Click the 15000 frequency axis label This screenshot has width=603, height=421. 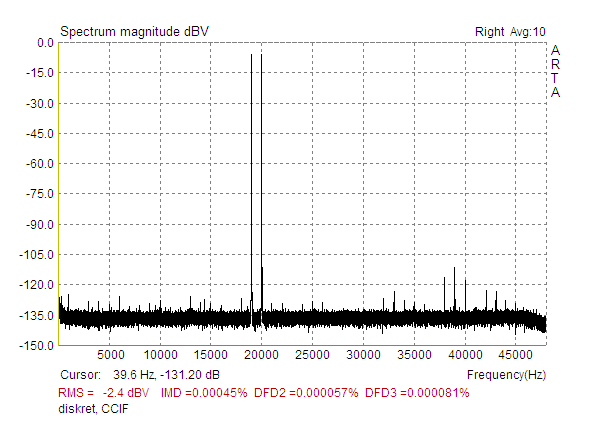(211, 354)
